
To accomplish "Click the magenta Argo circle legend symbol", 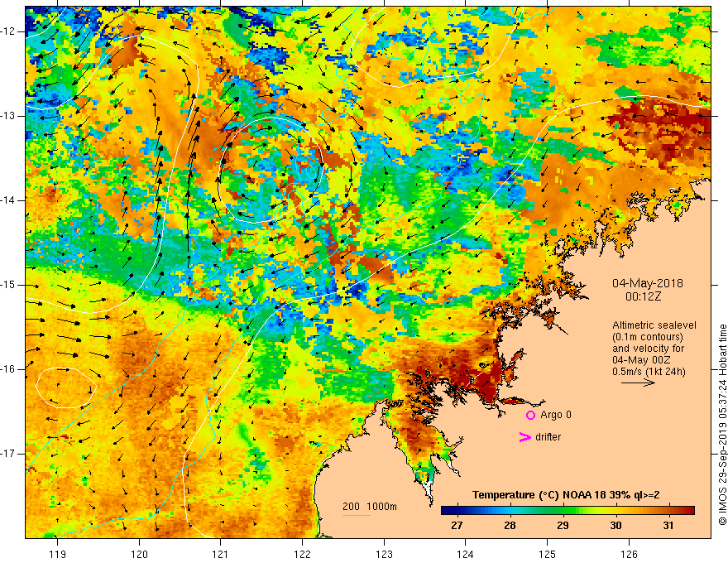I will 530,416.
